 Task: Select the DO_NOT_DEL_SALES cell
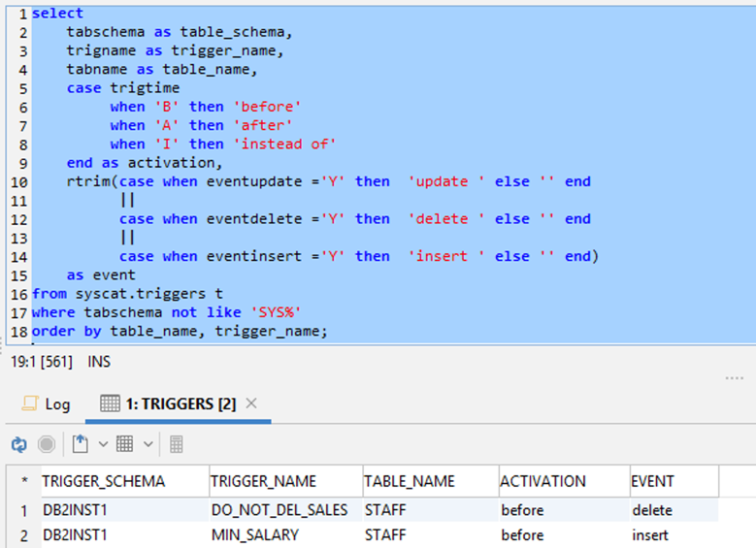pos(279,510)
